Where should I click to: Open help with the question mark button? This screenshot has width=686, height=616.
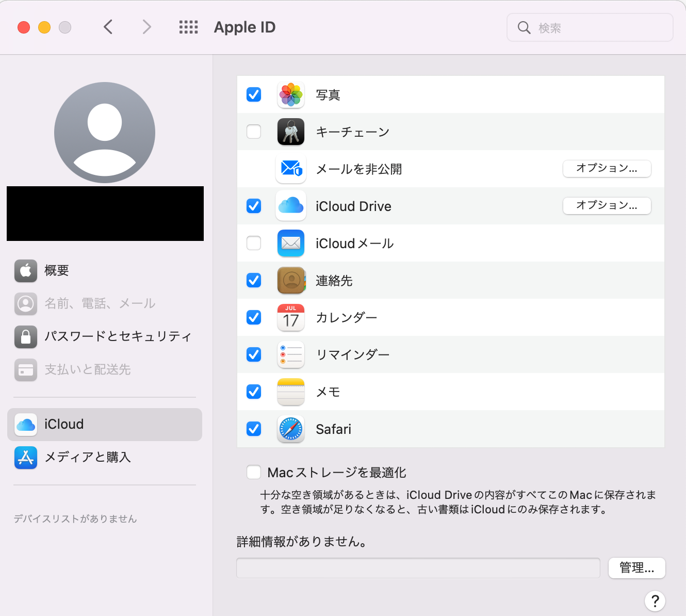pos(655,601)
